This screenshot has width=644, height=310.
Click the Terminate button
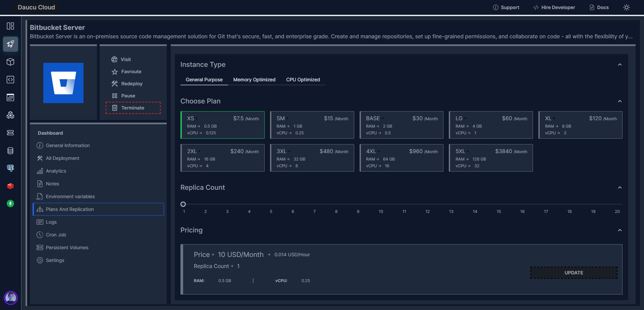133,108
